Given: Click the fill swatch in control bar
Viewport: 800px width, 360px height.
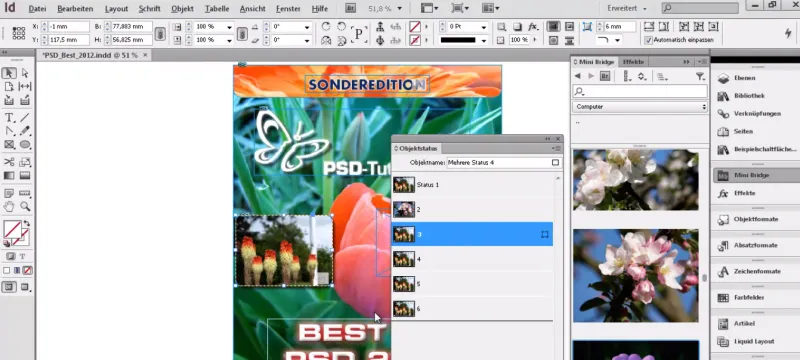Looking at the screenshot, I should (x=415, y=27).
